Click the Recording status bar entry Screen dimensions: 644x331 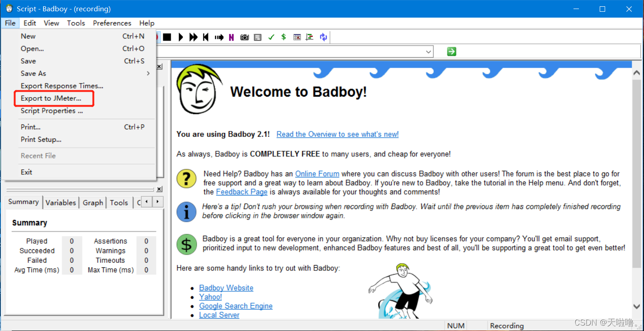[x=507, y=326]
